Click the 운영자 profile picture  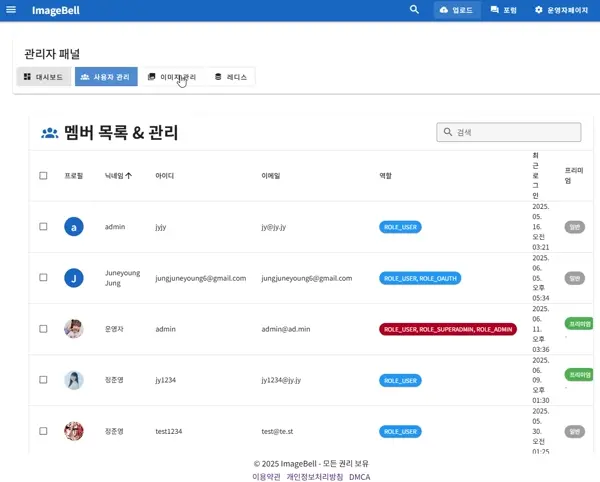[x=74, y=329]
